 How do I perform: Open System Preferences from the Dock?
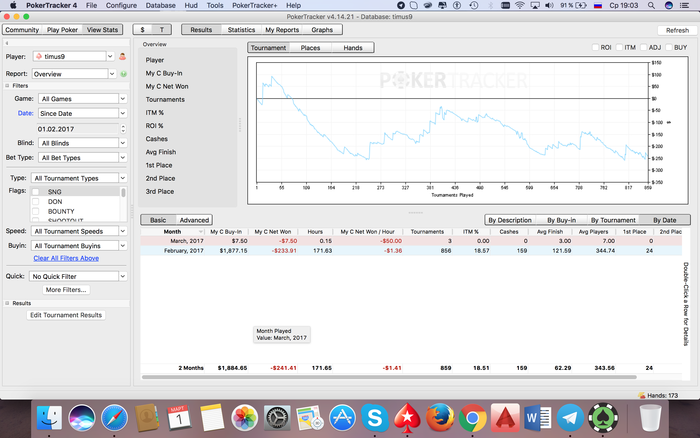coord(277,418)
